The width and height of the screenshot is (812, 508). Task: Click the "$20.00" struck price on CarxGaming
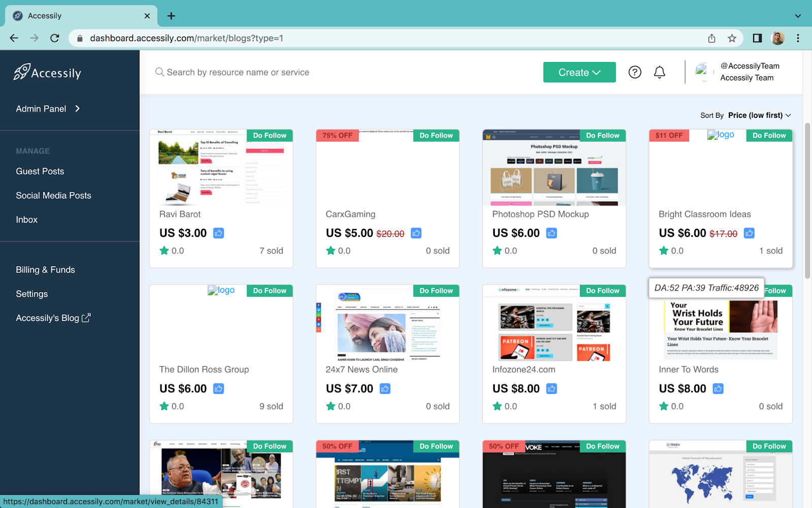point(390,234)
